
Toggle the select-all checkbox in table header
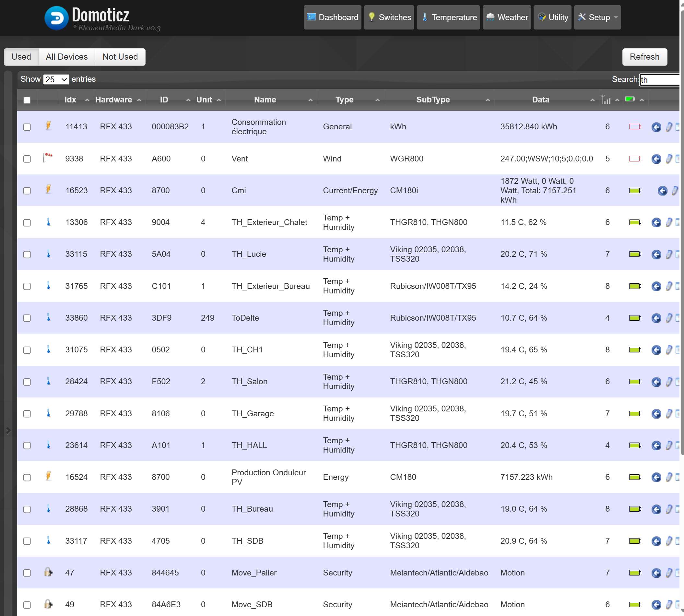click(x=27, y=100)
